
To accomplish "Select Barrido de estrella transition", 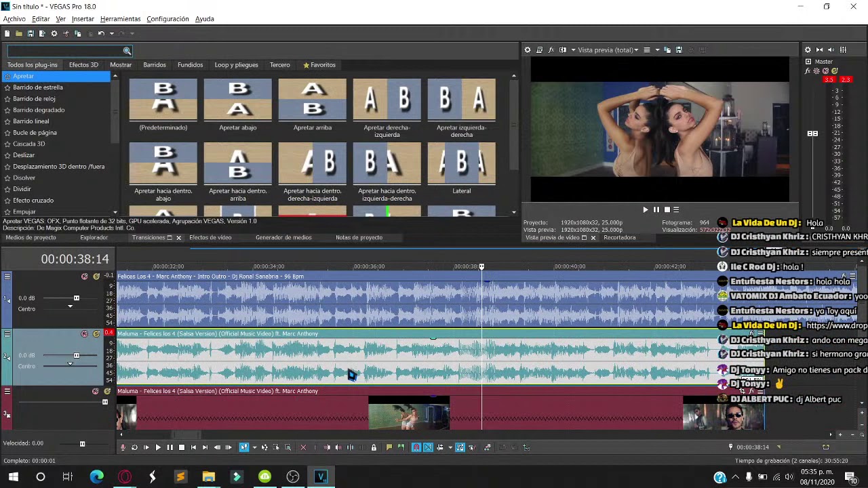I will (38, 87).
